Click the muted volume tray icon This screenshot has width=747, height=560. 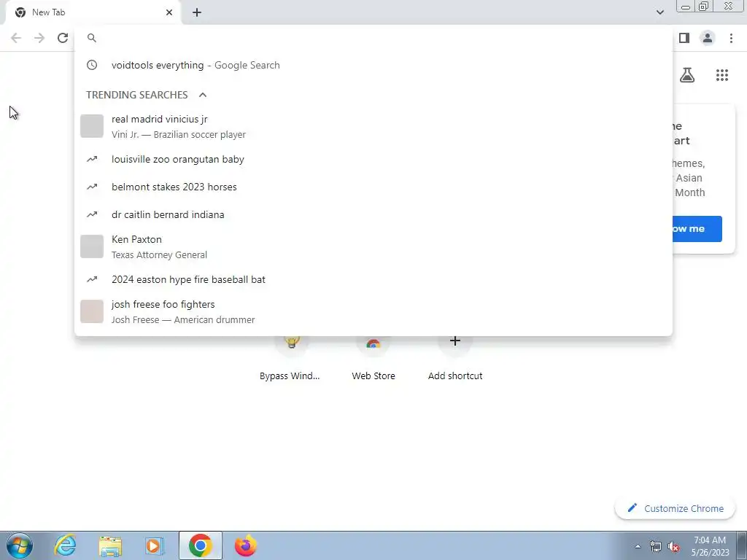673,547
